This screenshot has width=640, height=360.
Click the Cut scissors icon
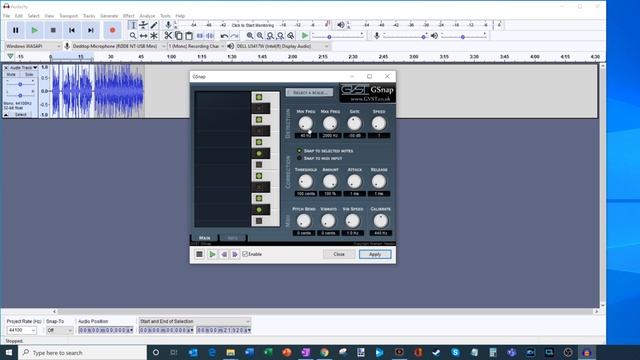168,36
